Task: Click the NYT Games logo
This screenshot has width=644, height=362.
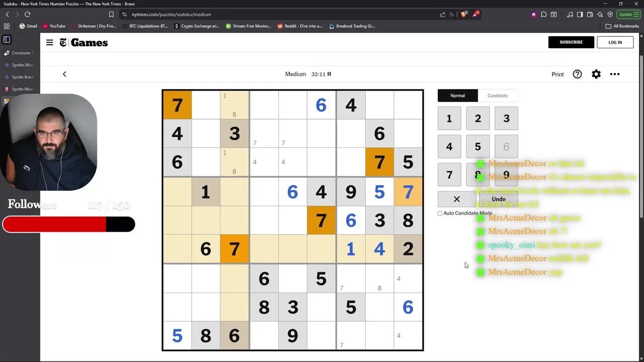Action: (84, 43)
